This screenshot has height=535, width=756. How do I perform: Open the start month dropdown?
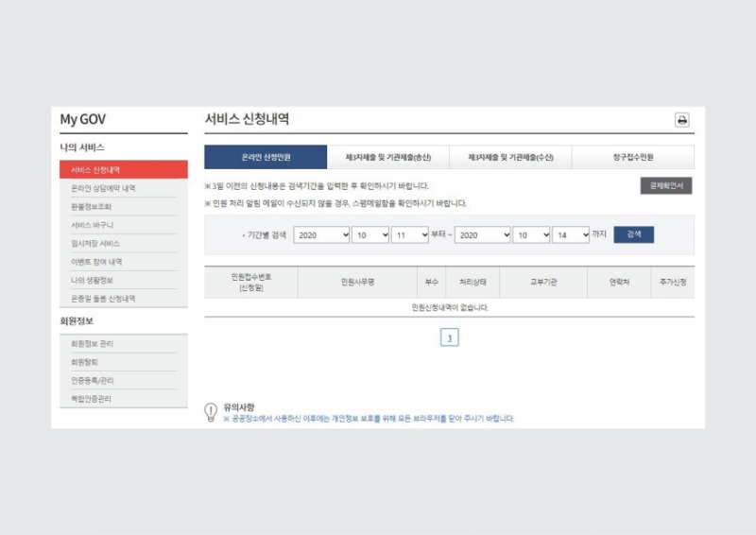pos(370,234)
